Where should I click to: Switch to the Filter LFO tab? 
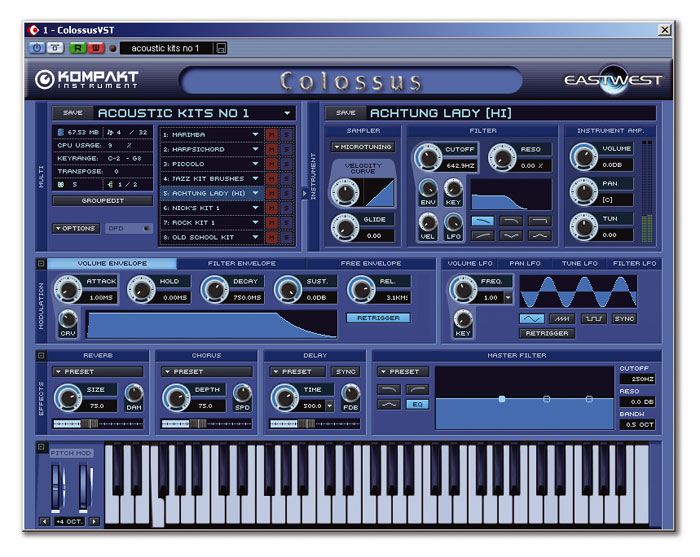point(634,263)
